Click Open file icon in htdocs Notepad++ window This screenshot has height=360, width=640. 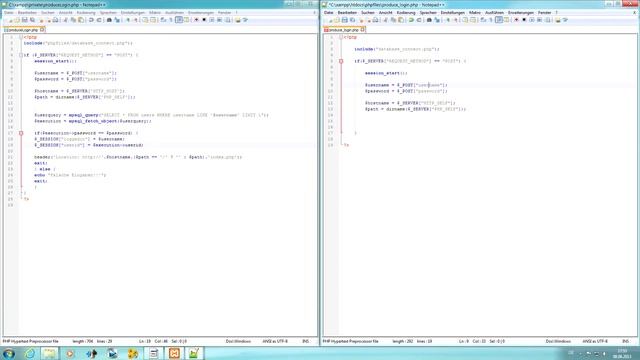pos(337,20)
